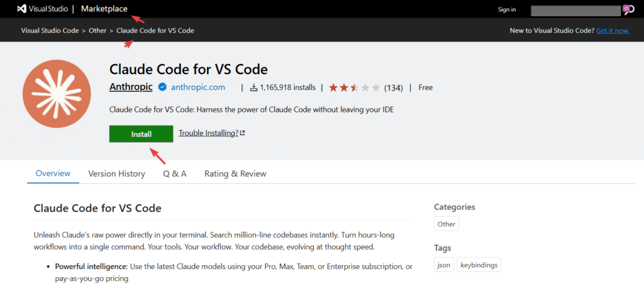
Task: Select the Overview tab
Action: pos(53,173)
